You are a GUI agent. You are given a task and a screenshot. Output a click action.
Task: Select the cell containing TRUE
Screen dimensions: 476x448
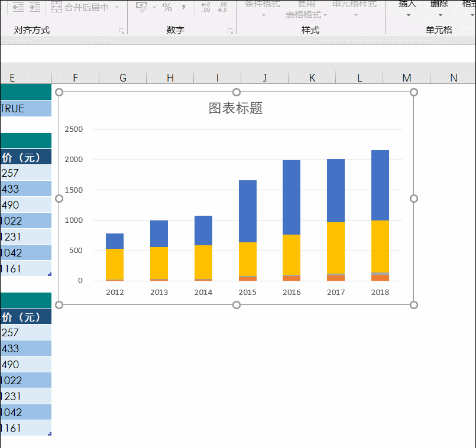[26, 108]
